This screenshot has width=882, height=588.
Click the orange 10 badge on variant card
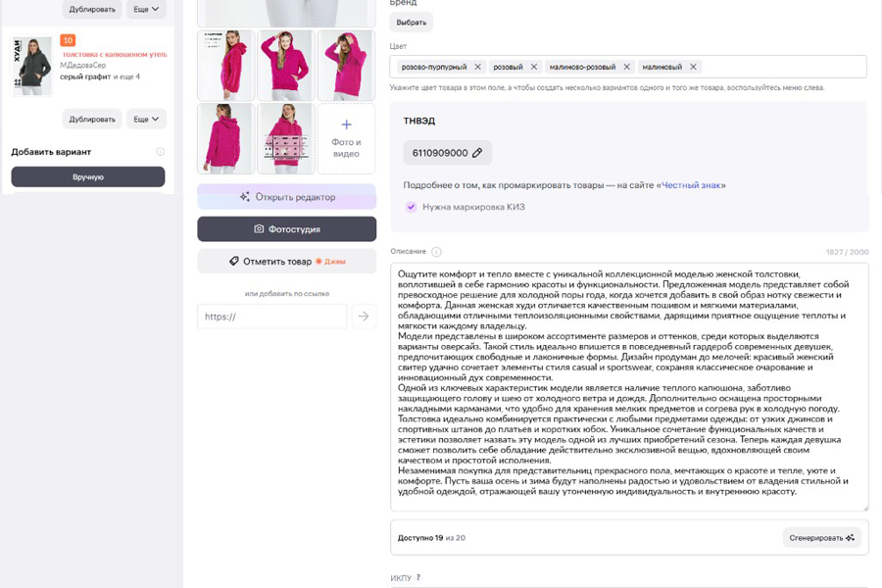[x=68, y=40]
